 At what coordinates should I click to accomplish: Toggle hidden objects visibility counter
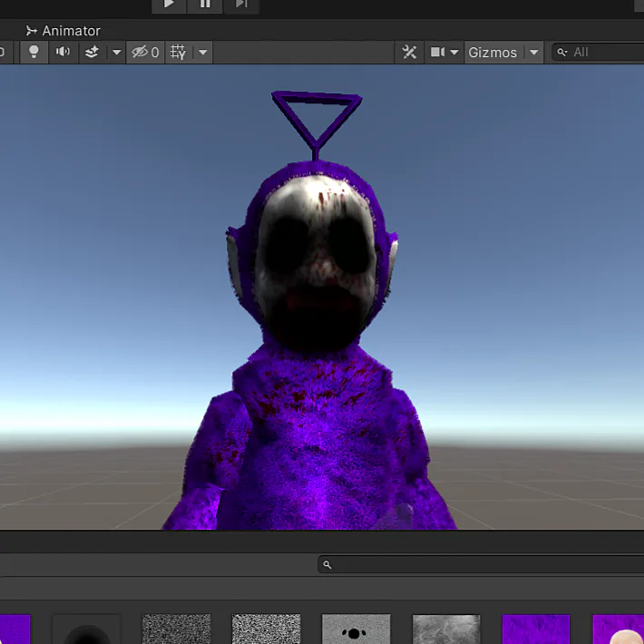145,53
